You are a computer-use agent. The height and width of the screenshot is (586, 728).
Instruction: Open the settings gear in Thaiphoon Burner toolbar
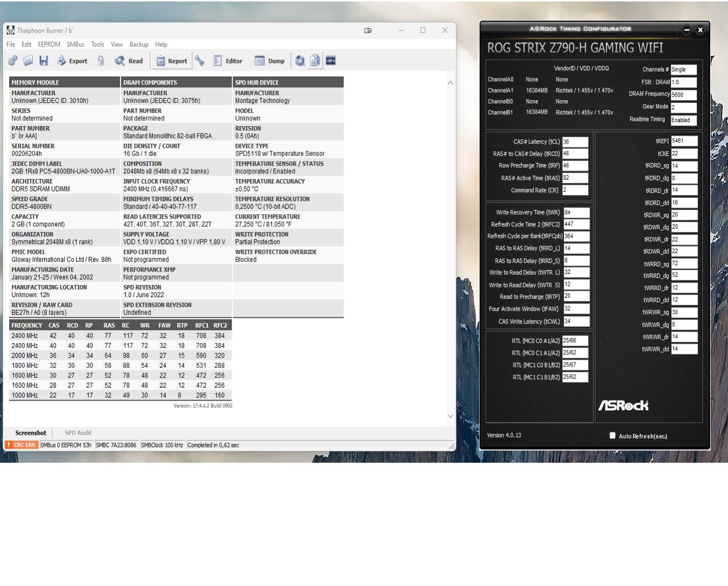click(13, 61)
